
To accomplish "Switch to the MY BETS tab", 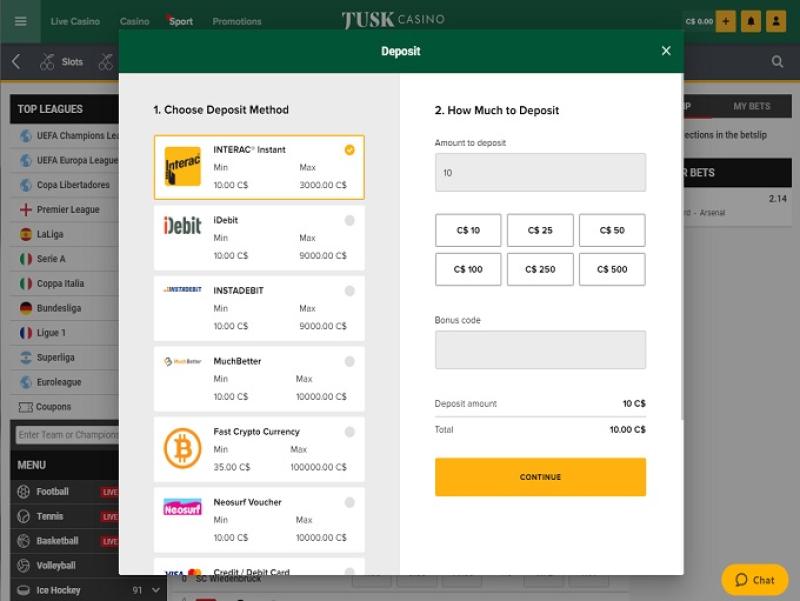I will coord(752,106).
